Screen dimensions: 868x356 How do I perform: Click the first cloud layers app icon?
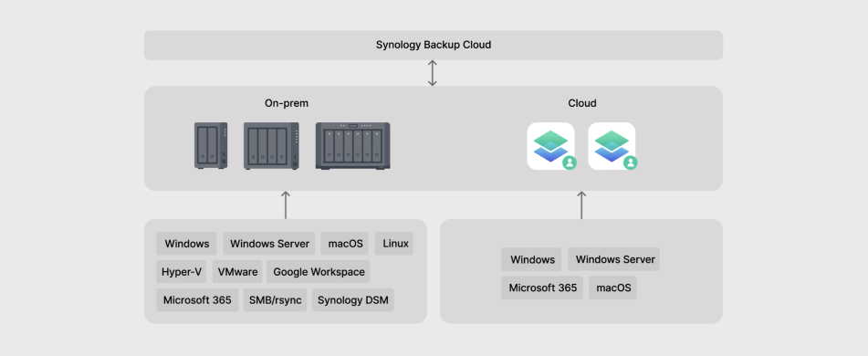tap(551, 146)
